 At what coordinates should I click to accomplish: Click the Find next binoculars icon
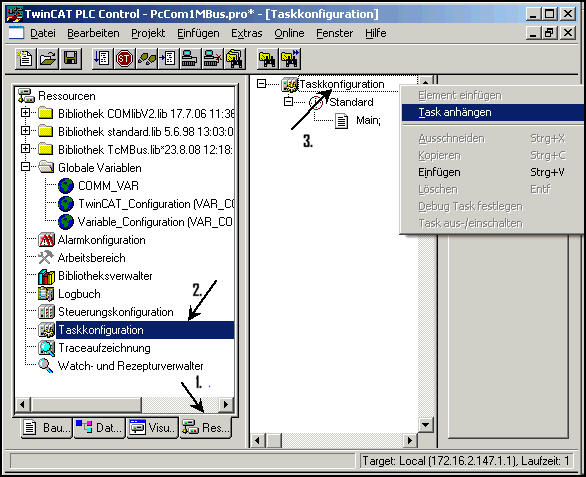tap(290, 59)
